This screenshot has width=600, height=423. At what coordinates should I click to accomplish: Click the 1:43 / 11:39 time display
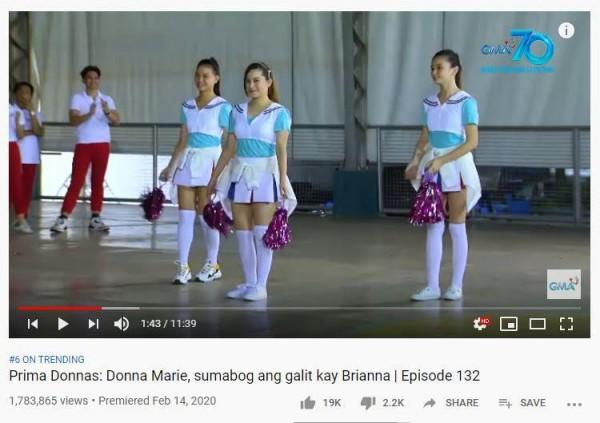pos(169,324)
